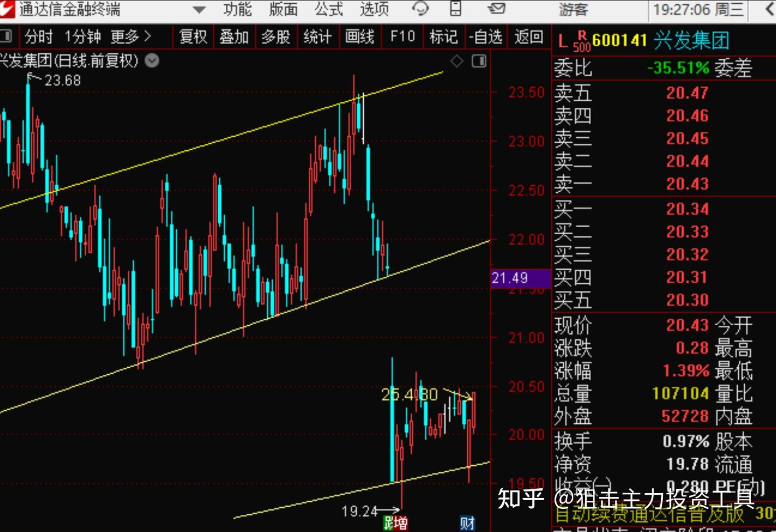The image size is (776, 532).
Task: Click the 买四 price 20.31
Action: (x=688, y=277)
